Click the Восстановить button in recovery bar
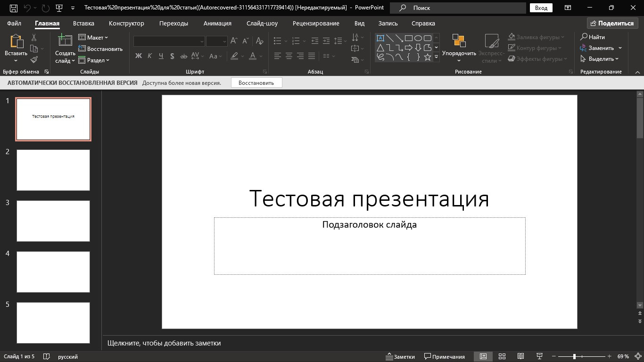The image size is (644, 362). pyautogui.click(x=256, y=82)
